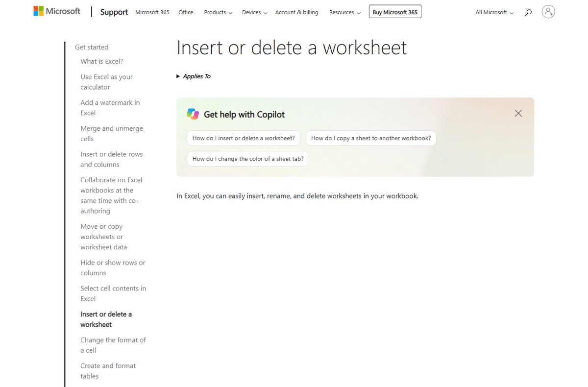The width and height of the screenshot is (588, 387).
Task: Open the Account & billing nav item
Action: tap(296, 12)
